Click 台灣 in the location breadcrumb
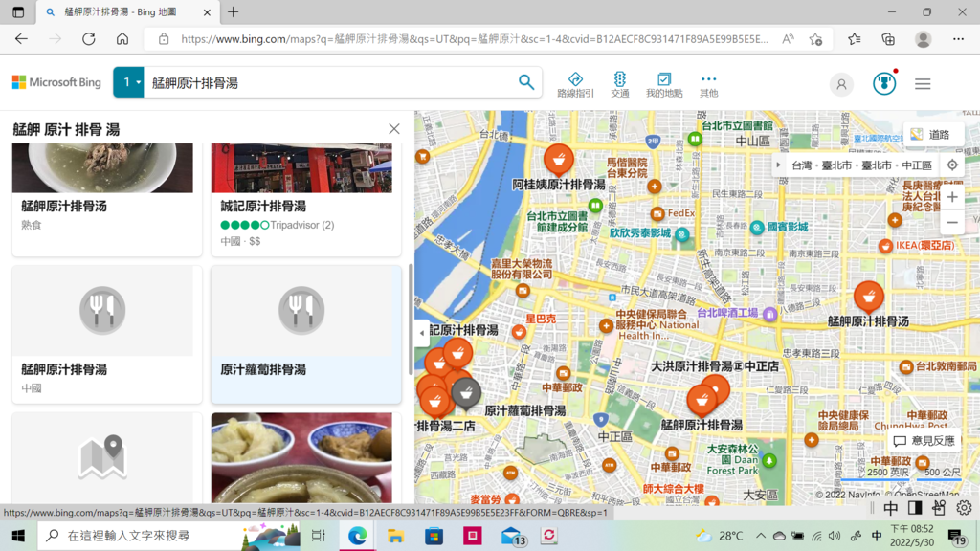The image size is (980, 551). pos(802,165)
